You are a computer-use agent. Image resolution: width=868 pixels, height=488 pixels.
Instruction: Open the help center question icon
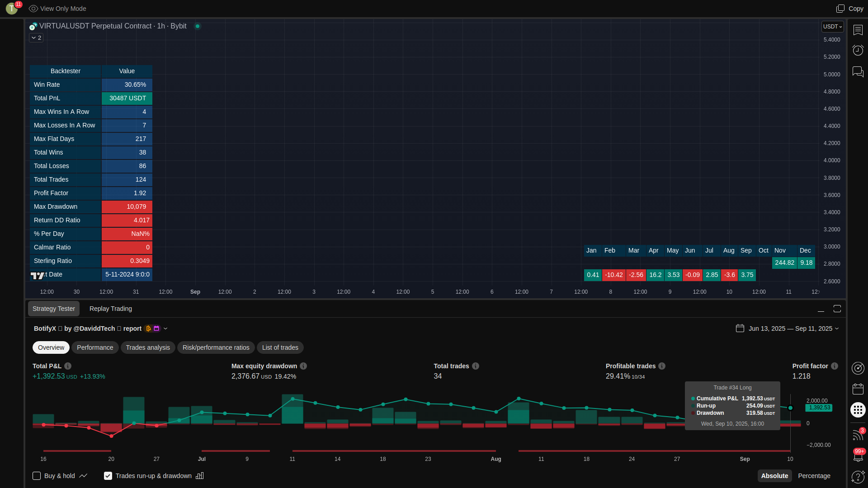[x=858, y=477]
